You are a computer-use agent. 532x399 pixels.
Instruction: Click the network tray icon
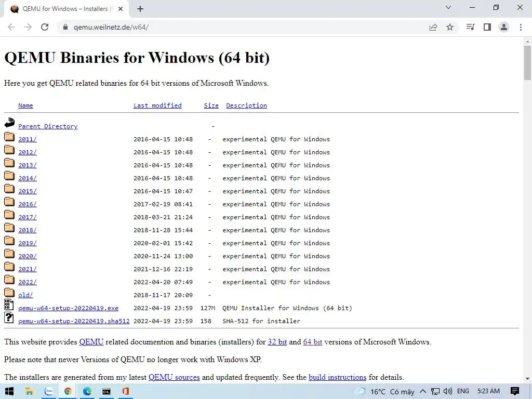pyautogui.click(x=435, y=392)
